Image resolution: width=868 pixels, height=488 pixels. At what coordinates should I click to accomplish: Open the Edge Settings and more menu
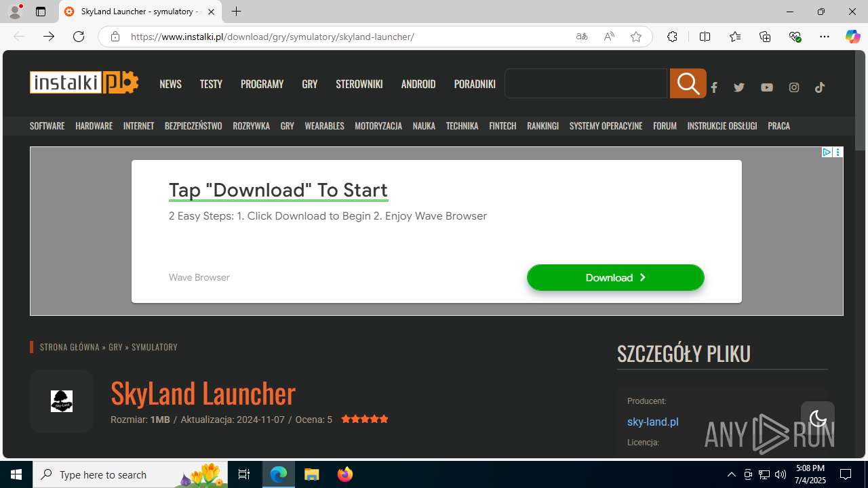[825, 37]
